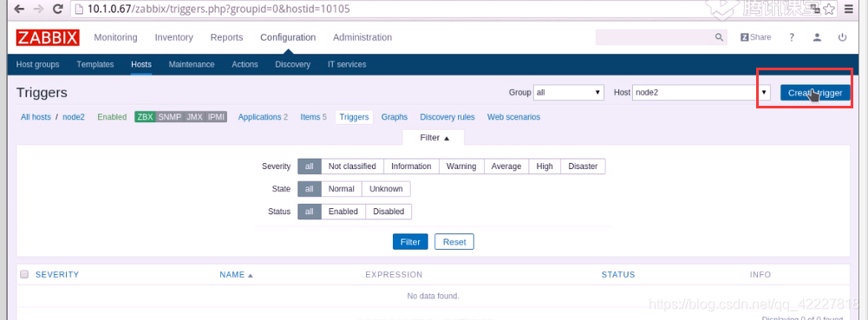Go to Templates submenu
The height and width of the screenshot is (320, 868).
[x=95, y=64]
